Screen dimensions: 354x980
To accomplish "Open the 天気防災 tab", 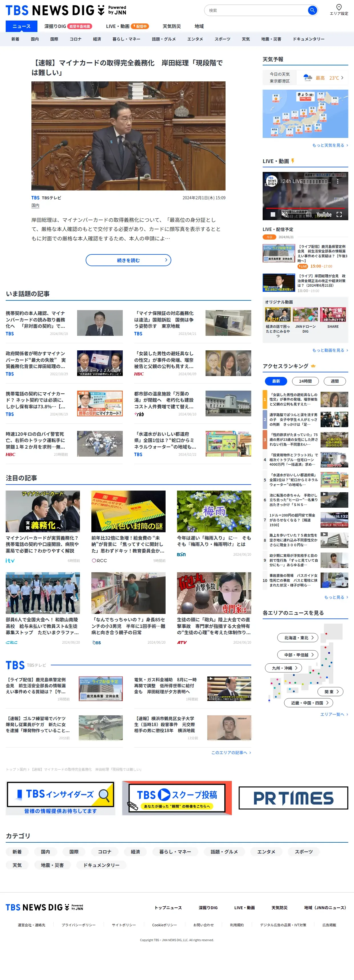I will pyautogui.click(x=172, y=26).
